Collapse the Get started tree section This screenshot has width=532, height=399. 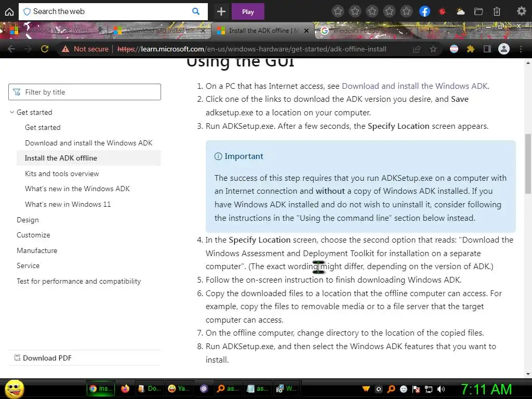(12, 112)
